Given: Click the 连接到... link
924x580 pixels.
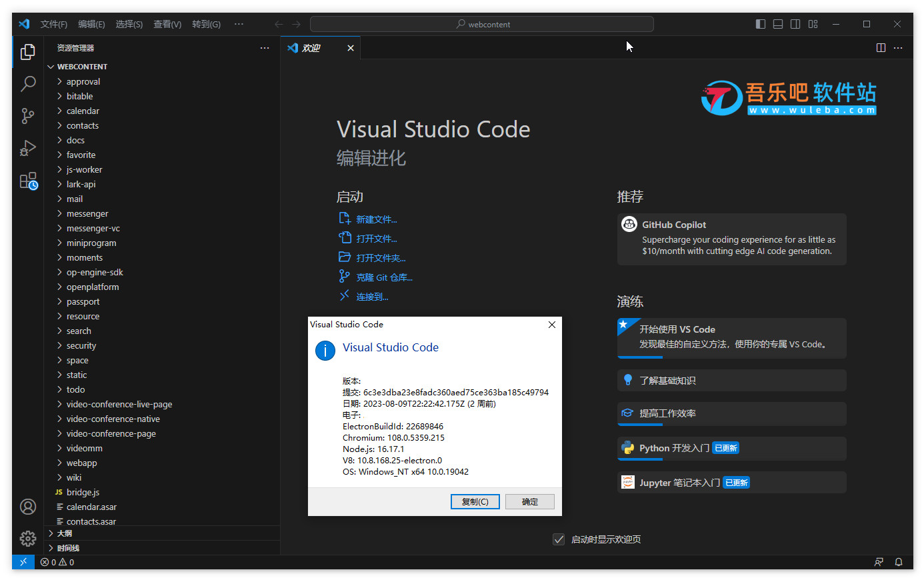Looking at the screenshot, I should [x=372, y=297].
